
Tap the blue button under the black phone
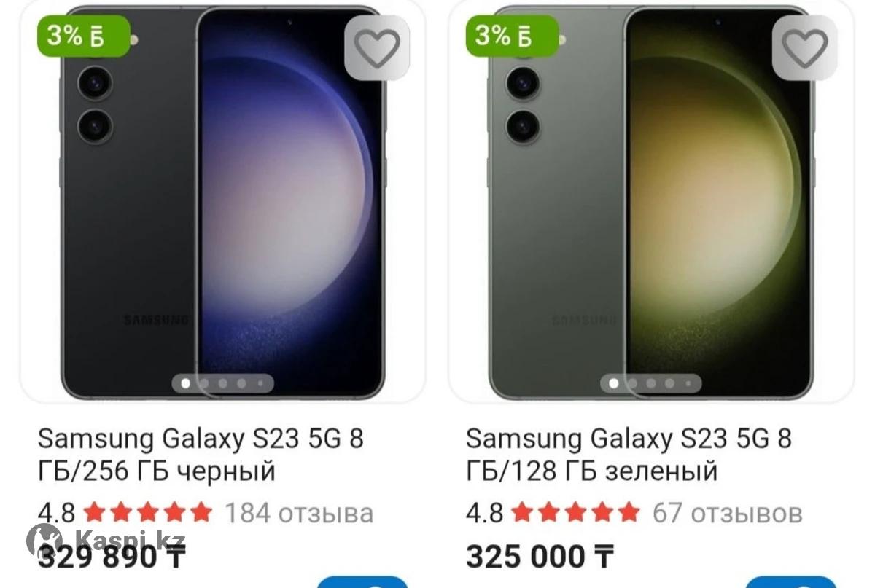click(362, 582)
